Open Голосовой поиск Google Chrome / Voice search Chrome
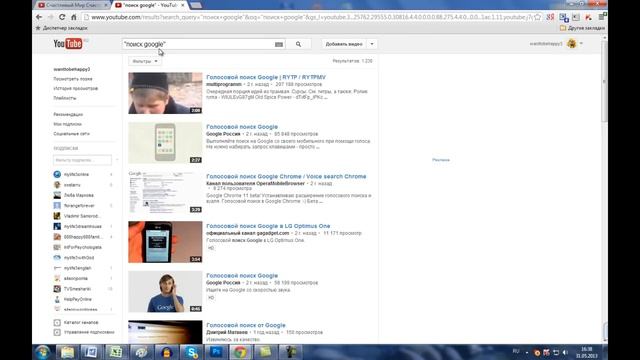640x360 pixels. [x=286, y=176]
